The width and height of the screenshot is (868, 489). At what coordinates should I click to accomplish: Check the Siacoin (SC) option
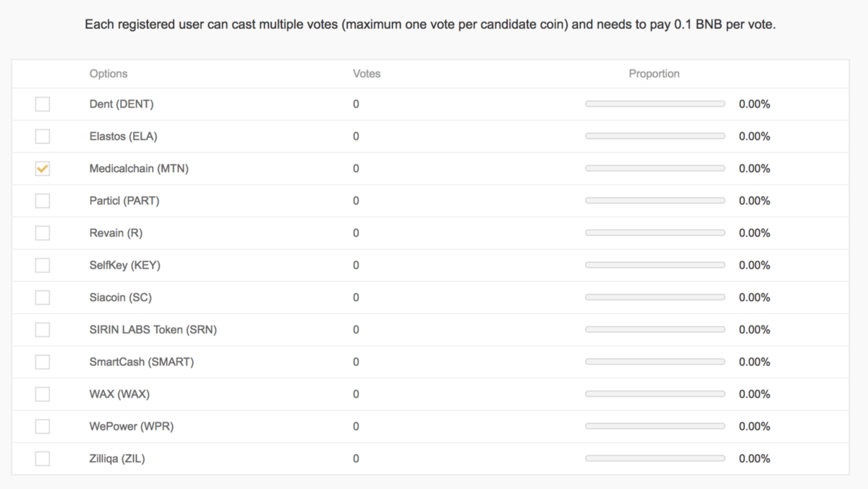tap(43, 297)
